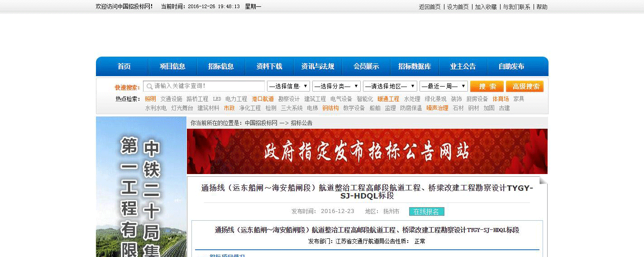
Task: Click the 监理 hot keyword
Action: coord(390,108)
